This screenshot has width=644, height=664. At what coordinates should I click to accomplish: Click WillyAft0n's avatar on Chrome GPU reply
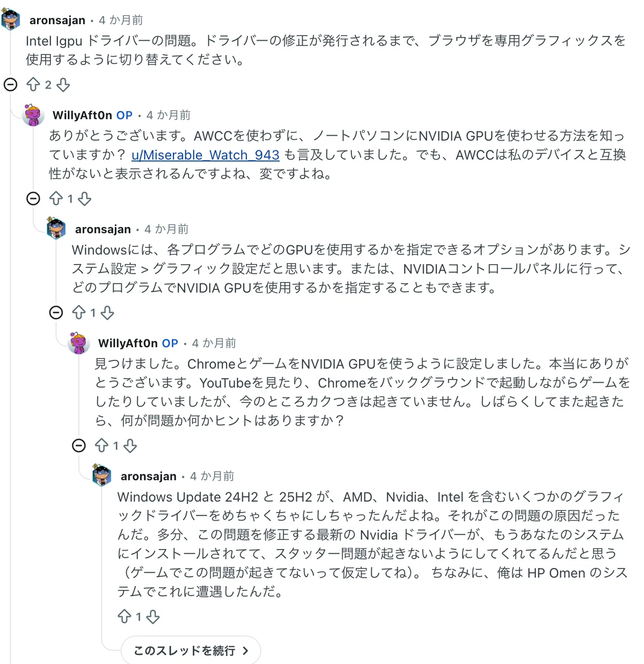(79, 343)
